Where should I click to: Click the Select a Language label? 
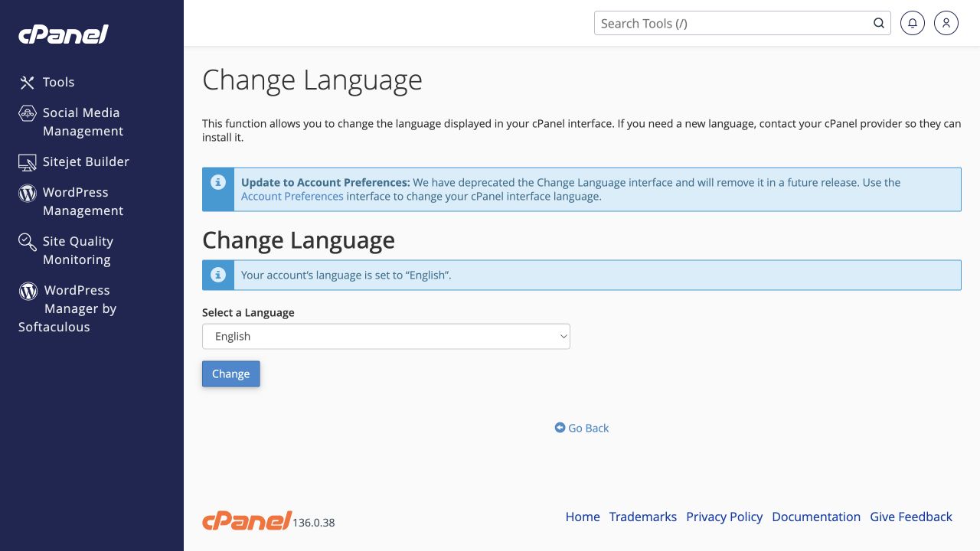(248, 312)
